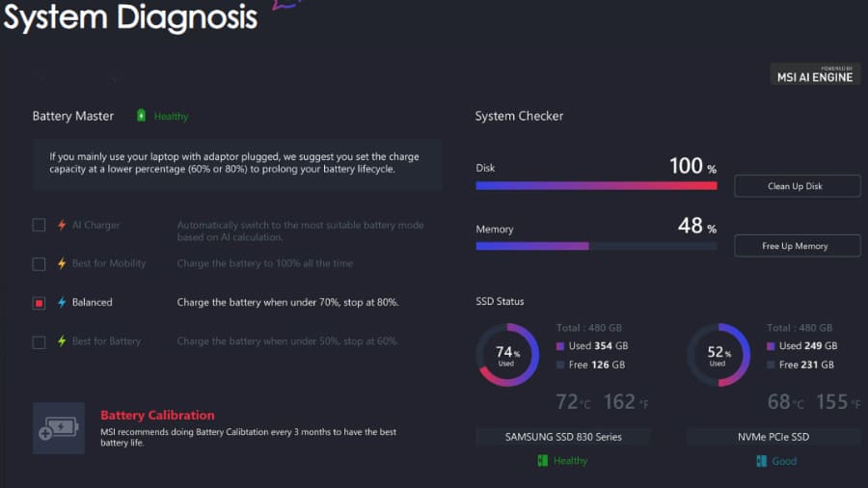The height and width of the screenshot is (488, 868).
Task: Check the Best for Mobility option
Action: pos(39,264)
